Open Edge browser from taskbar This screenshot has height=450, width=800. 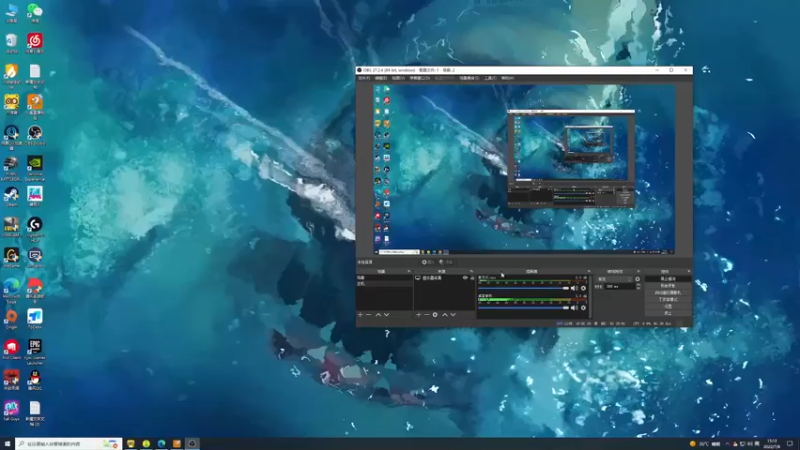[x=161, y=444]
